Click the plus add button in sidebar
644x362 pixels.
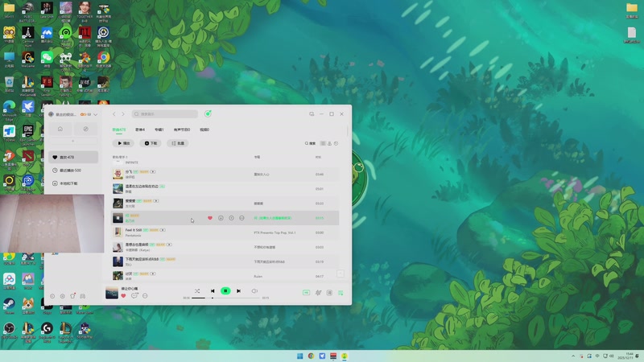click(x=73, y=142)
